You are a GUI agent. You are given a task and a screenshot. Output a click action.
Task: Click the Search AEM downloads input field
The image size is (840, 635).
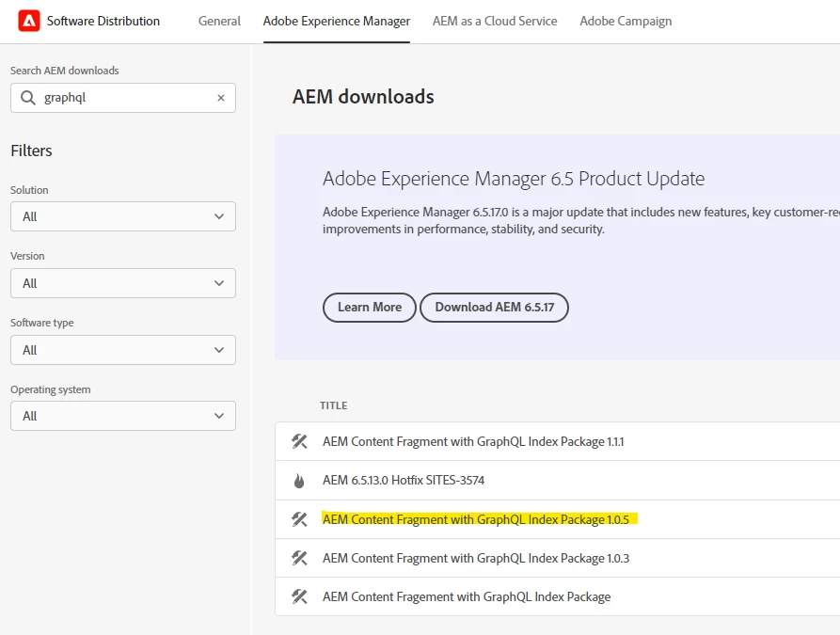pyautogui.click(x=123, y=98)
